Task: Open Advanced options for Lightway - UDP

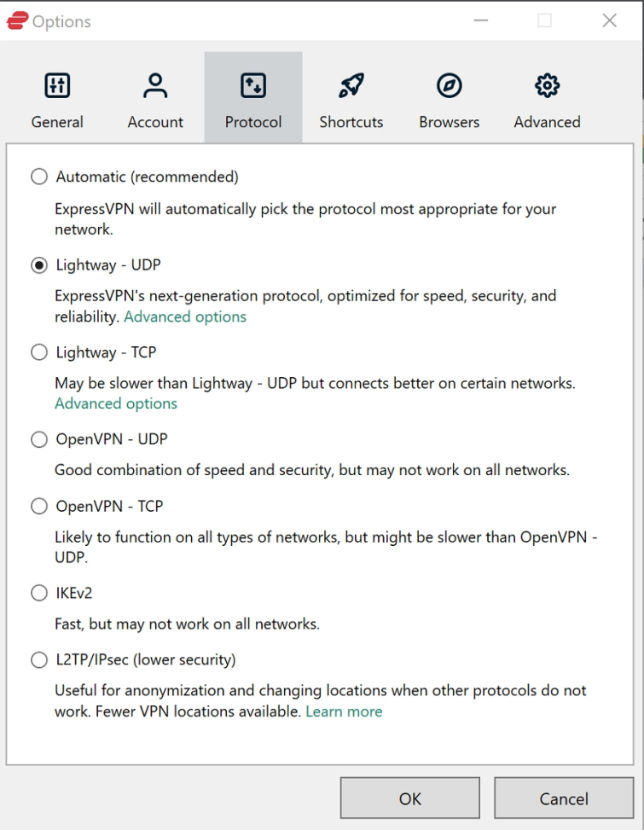Action: point(185,316)
